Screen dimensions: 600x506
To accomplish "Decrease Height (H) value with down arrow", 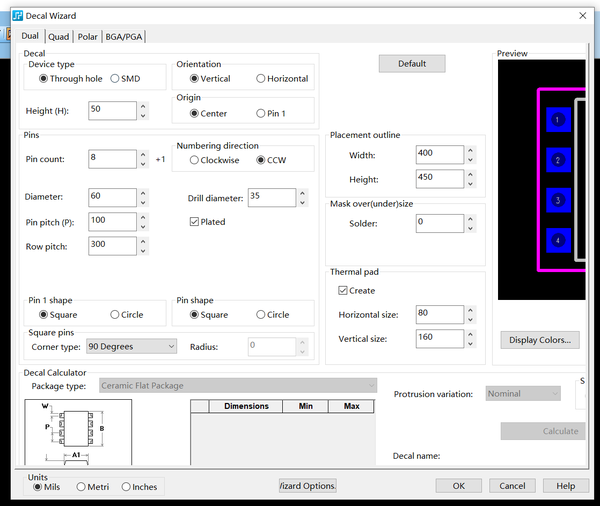I will (145, 115).
